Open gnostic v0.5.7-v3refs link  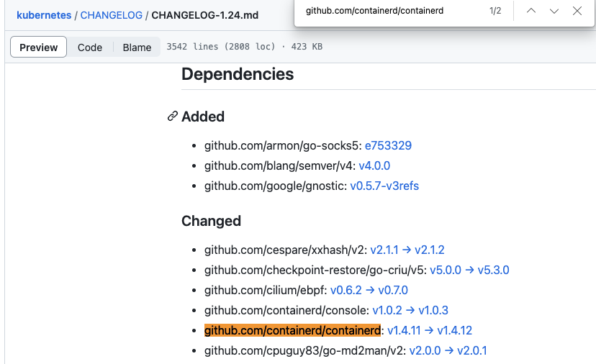[x=384, y=186]
